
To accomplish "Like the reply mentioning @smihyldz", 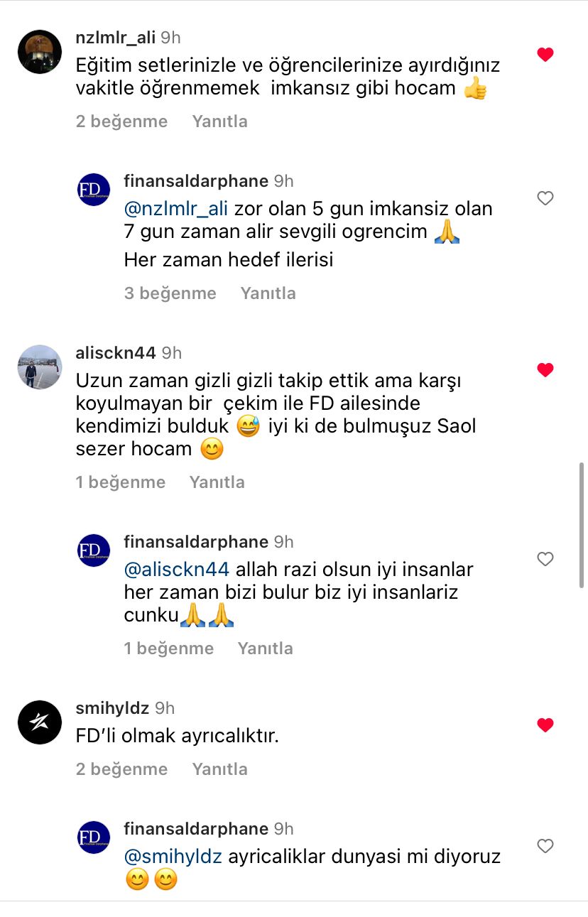I will (x=545, y=847).
